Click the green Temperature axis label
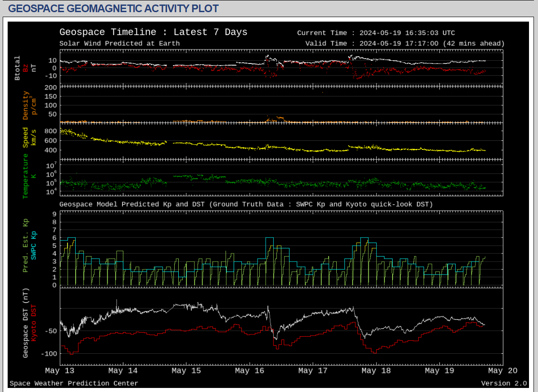 click(x=26, y=176)
